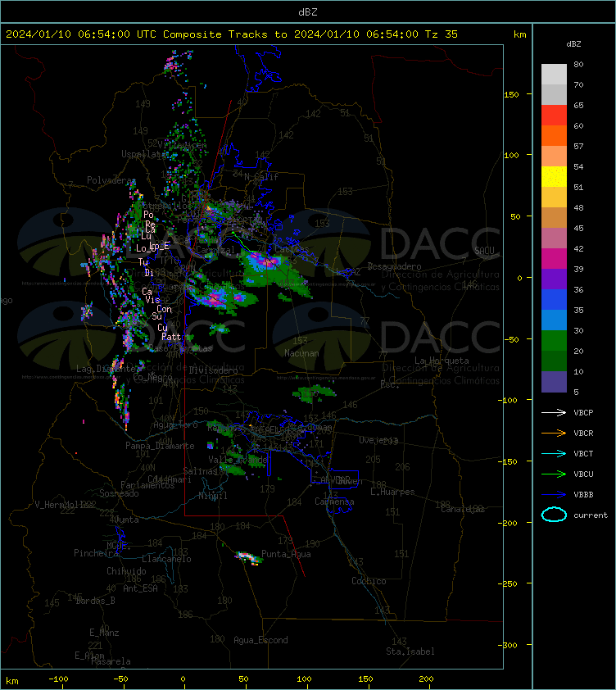Click the 'dBZ' title at top center

click(x=307, y=11)
